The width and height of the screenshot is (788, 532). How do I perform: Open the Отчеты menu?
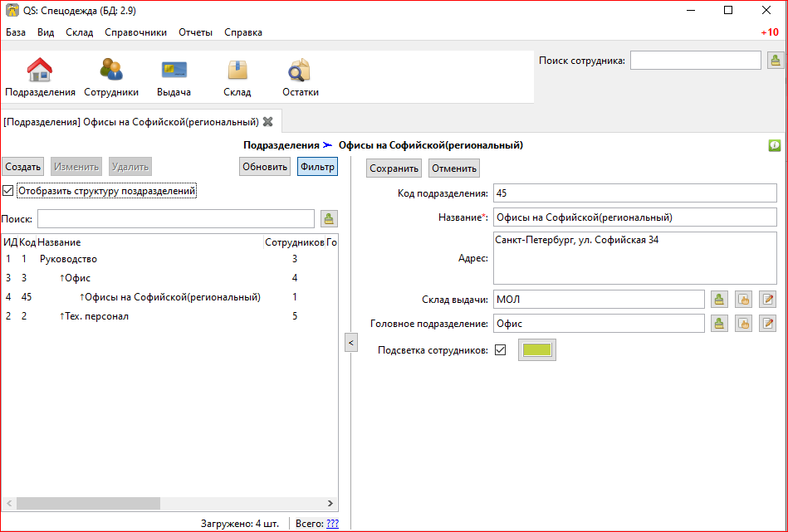195,32
